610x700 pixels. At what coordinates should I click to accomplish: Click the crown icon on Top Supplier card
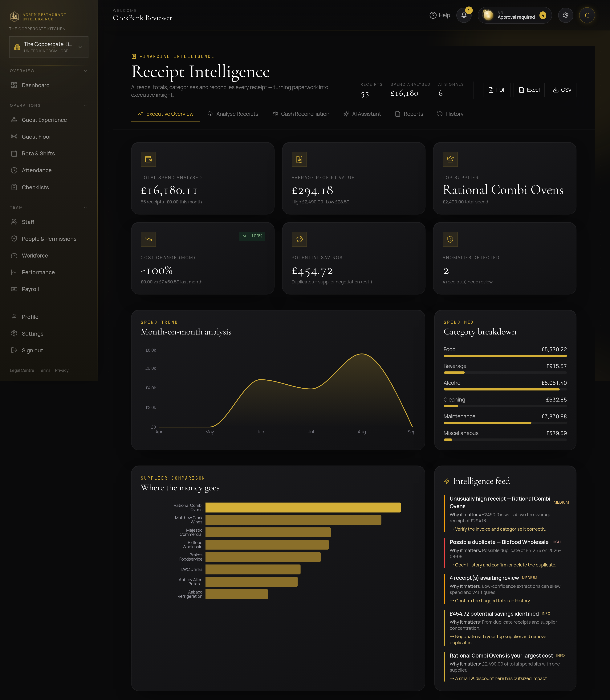pyautogui.click(x=450, y=159)
